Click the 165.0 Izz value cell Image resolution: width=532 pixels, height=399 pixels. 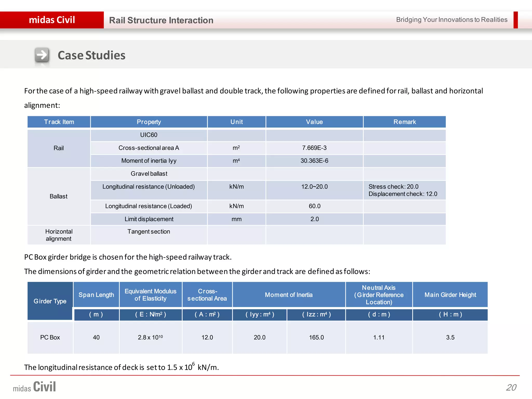tap(316, 337)
